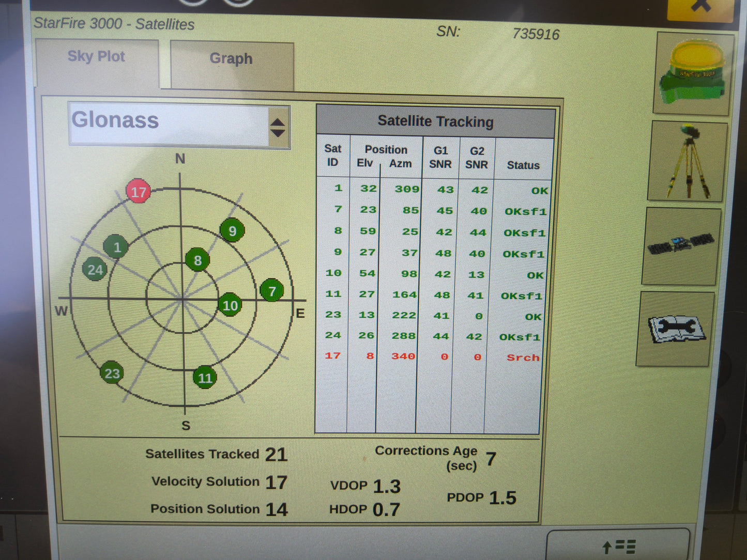Click the Status column header
Image resolution: width=747 pixels, height=560 pixels.
[523, 165]
